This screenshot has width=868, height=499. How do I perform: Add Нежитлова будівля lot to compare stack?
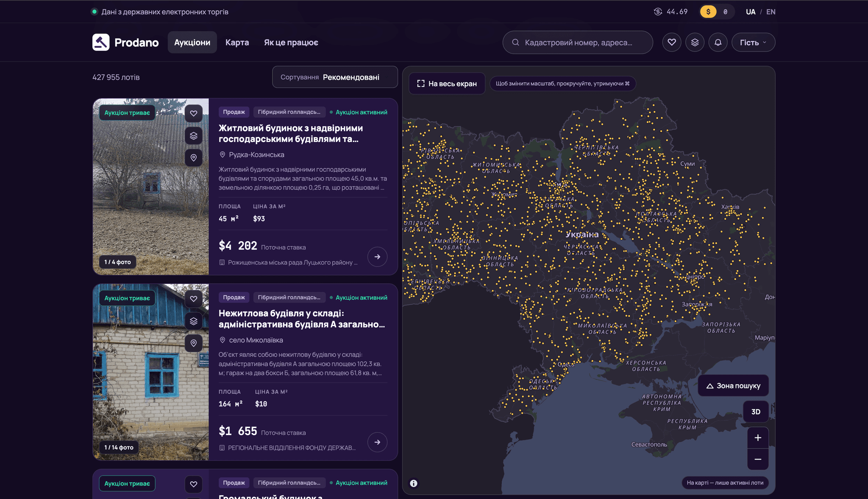point(194,321)
